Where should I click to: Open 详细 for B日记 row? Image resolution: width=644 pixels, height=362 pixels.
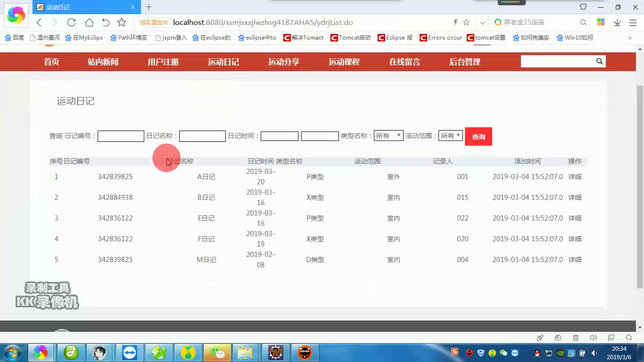pyautogui.click(x=575, y=197)
